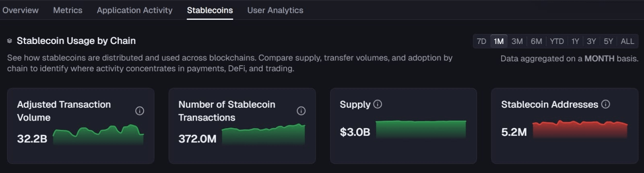644x173 pixels.
Task: Open the User Analytics tab
Action: tap(275, 10)
